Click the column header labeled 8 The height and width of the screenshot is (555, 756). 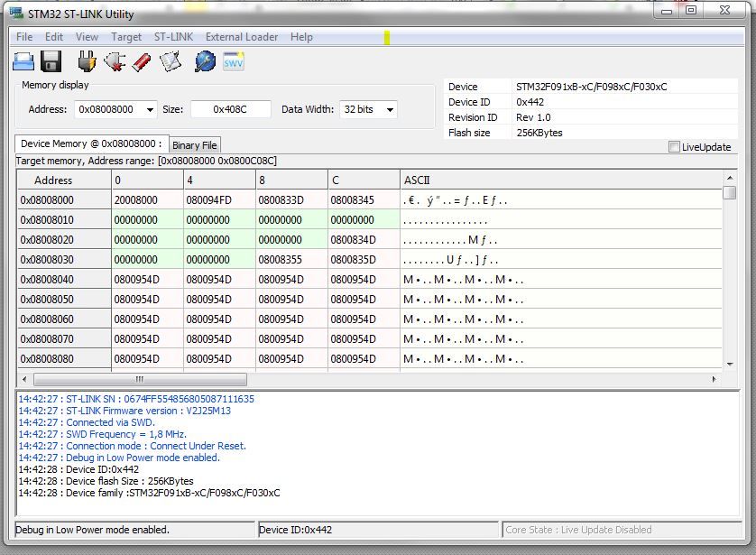(x=291, y=180)
